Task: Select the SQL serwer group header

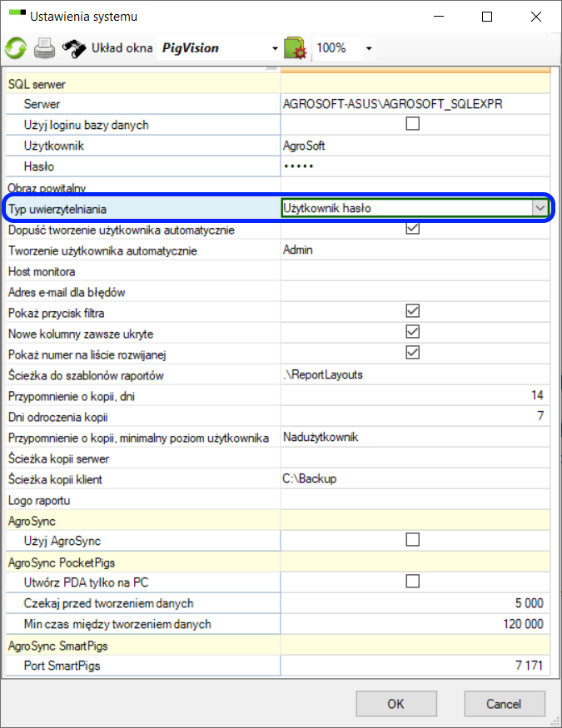Action: click(37, 84)
